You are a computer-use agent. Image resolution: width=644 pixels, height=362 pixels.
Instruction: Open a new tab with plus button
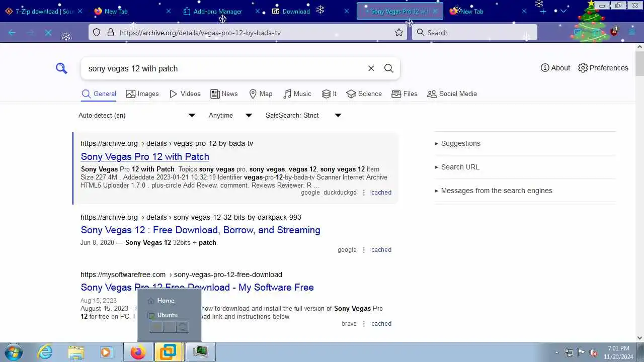click(543, 11)
